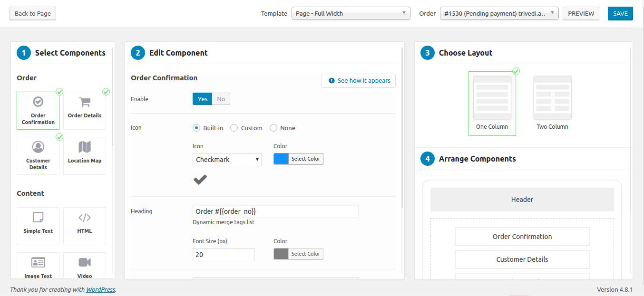
Task: Open the heading color picker
Action: pyautogui.click(x=298, y=254)
